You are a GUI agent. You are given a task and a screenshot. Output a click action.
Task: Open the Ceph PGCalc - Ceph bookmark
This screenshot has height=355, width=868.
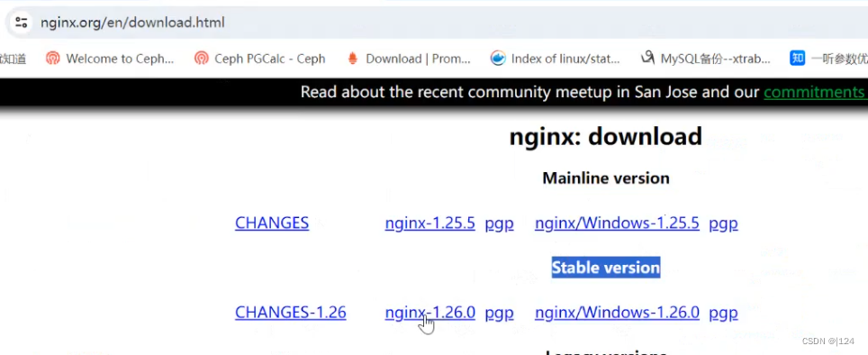[x=259, y=59]
